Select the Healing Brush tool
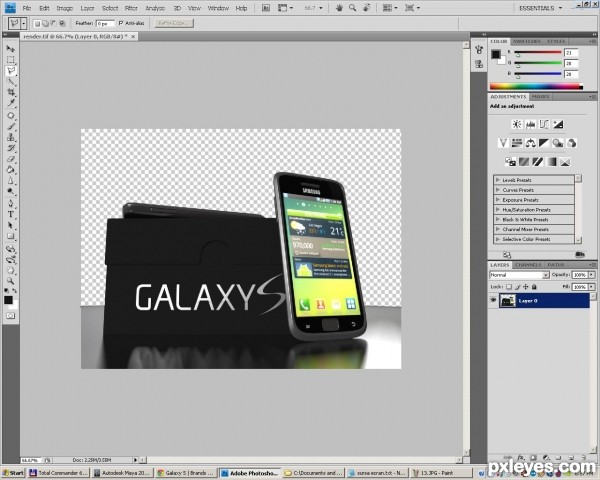The image size is (600, 480). click(10, 116)
